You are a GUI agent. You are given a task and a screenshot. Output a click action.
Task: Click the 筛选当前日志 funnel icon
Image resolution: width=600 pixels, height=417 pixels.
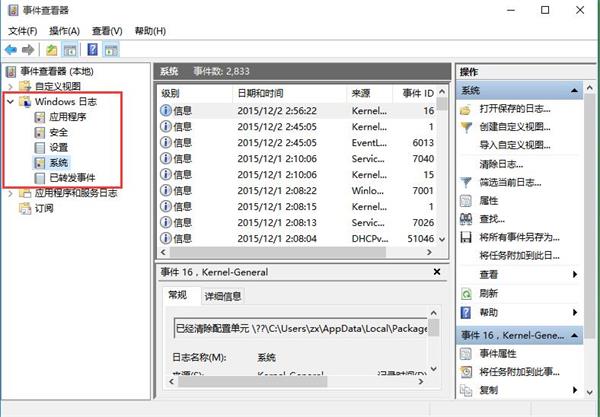click(466, 182)
